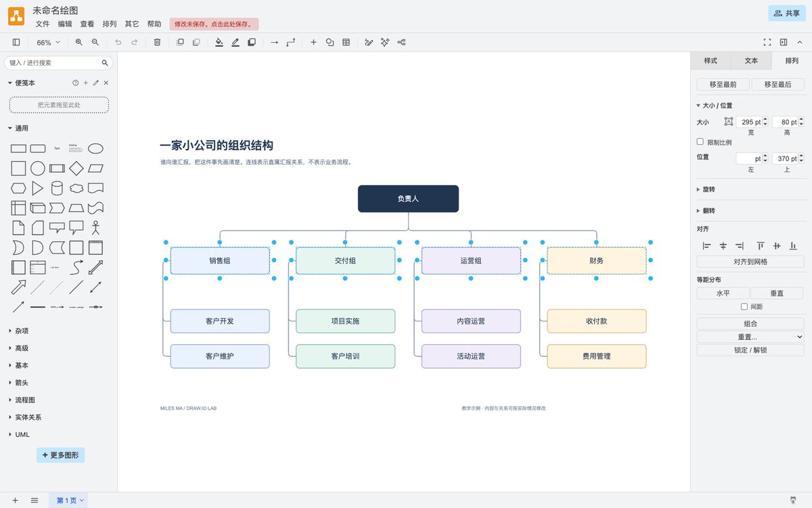Add a new page at bottom bar
812x508 pixels.
[x=15, y=501]
